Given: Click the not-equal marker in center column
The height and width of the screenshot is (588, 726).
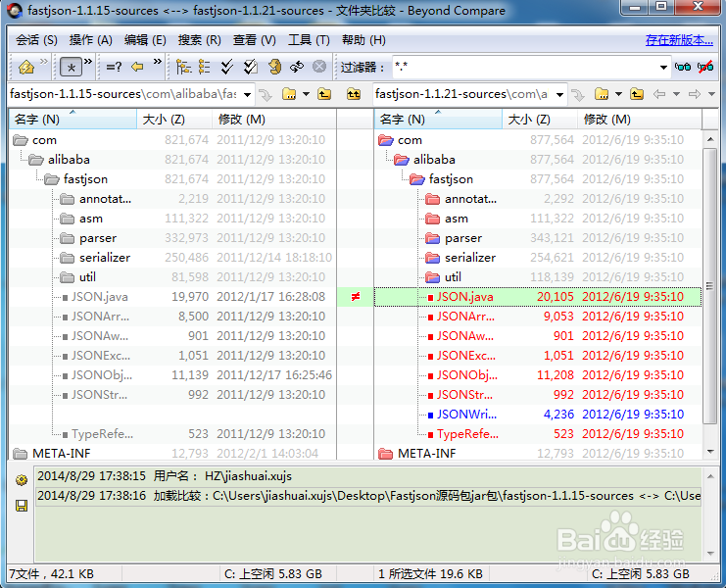Looking at the screenshot, I should click(x=355, y=297).
